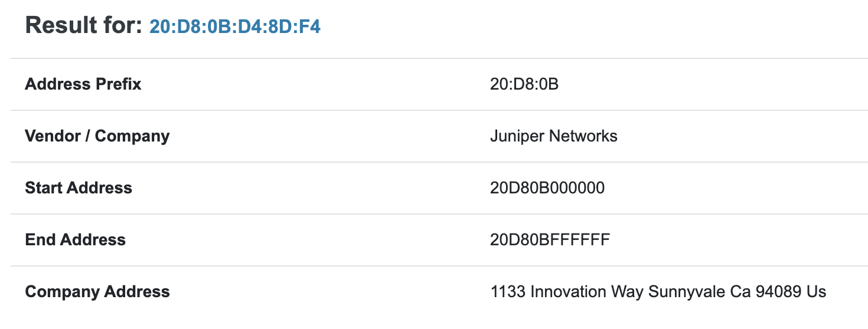Click the Company Address label
Image resolution: width=868 pixels, height=329 pixels.
click(x=97, y=292)
